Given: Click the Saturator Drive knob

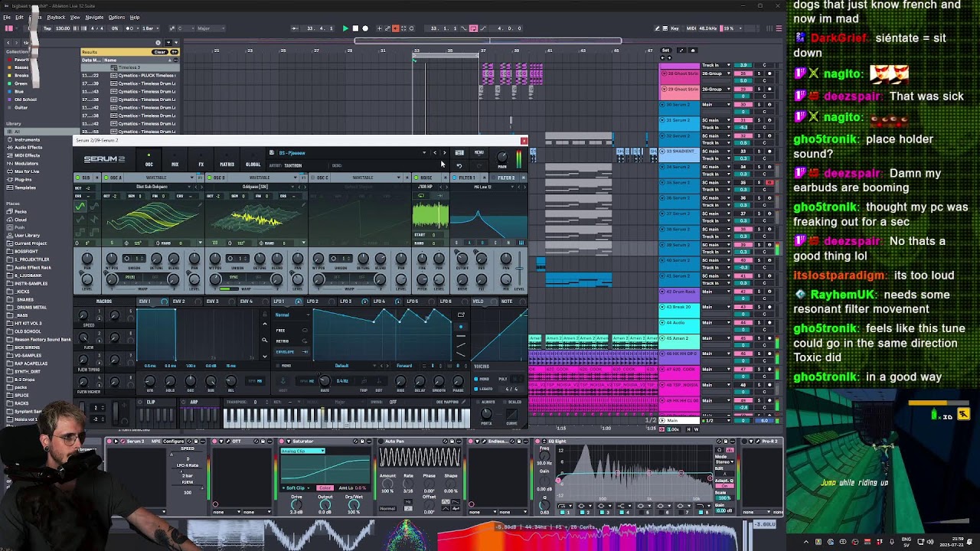Looking at the screenshot, I should click(x=296, y=504).
